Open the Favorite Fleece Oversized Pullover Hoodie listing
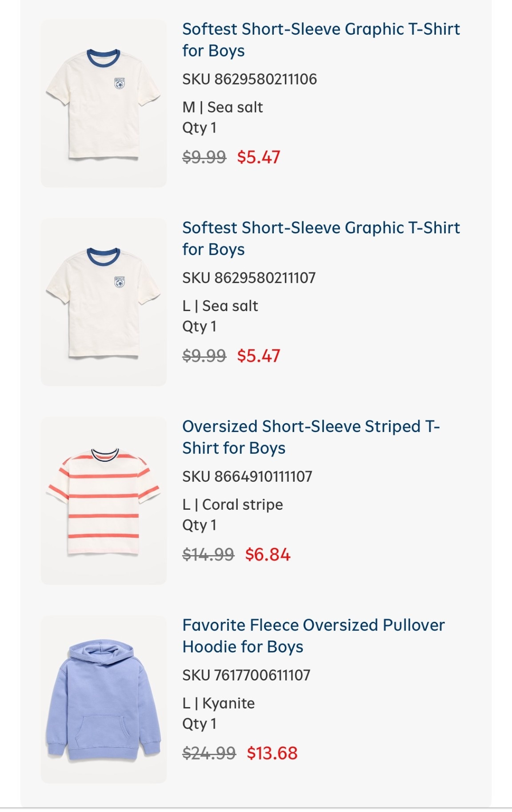Image resolution: width=512 pixels, height=812 pixels. pyautogui.click(x=314, y=636)
